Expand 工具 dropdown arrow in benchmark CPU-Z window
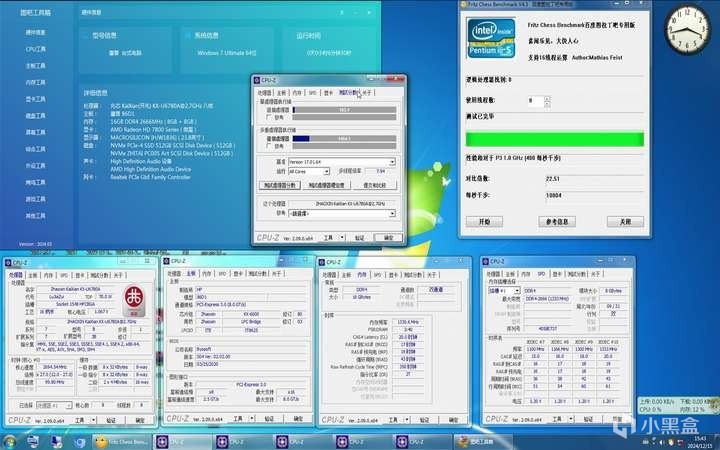720x450 pixels. [342, 237]
